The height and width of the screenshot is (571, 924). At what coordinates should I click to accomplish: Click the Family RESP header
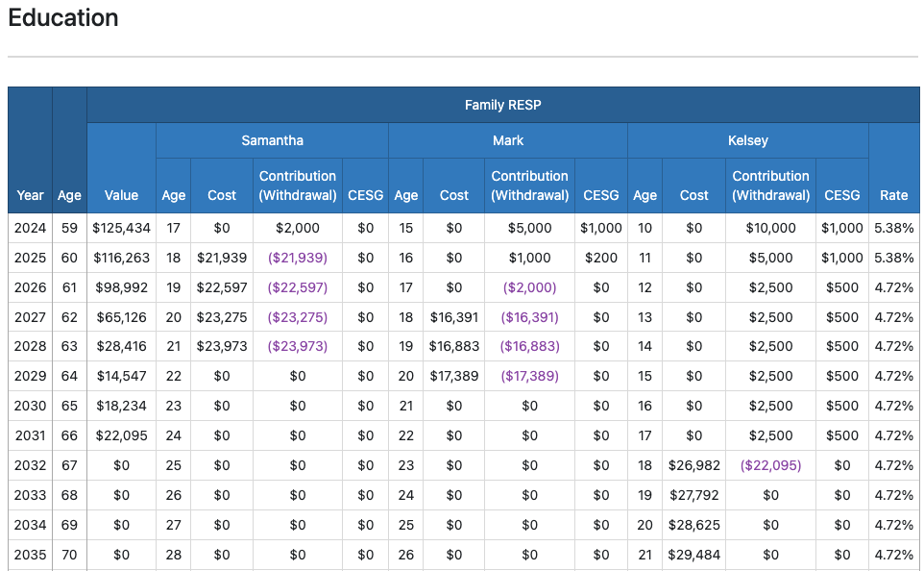coord(502,105)
